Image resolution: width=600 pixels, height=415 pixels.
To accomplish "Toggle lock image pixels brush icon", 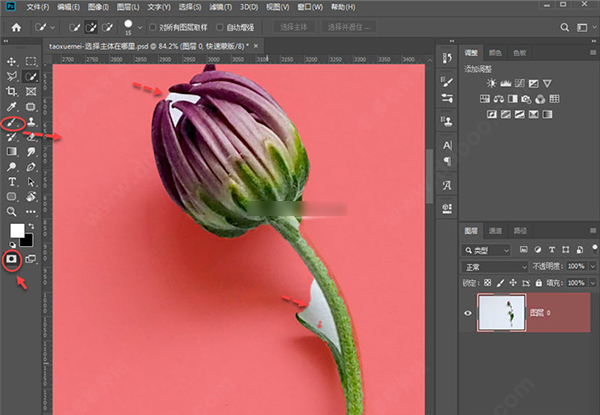I will (x=500, y=283).
